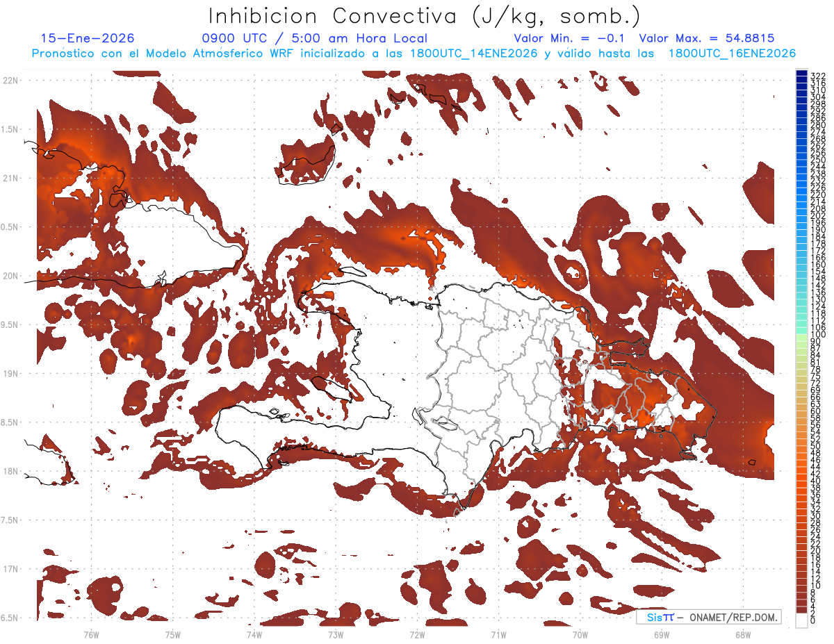Click the "75W" longitude label
The height and width of the screenshot is (644, 834).
pos(173,634)
